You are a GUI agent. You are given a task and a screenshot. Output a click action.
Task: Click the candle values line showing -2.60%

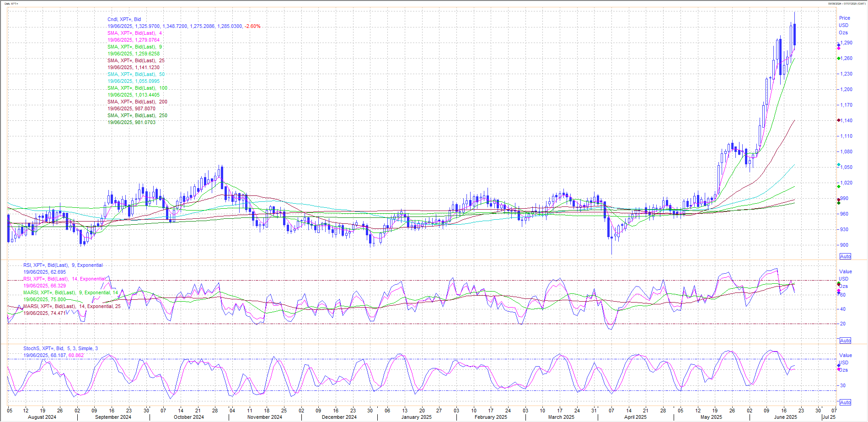(x=184, y=26)
